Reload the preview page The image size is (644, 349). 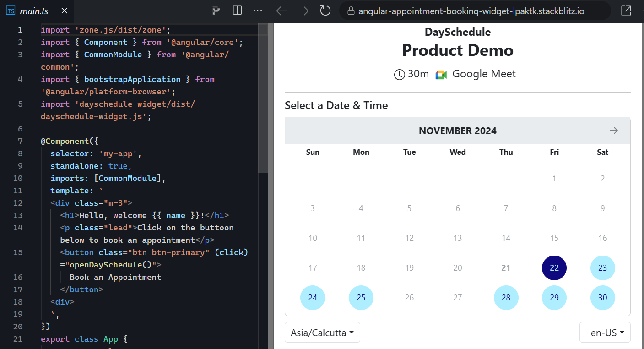click(325, 11)
